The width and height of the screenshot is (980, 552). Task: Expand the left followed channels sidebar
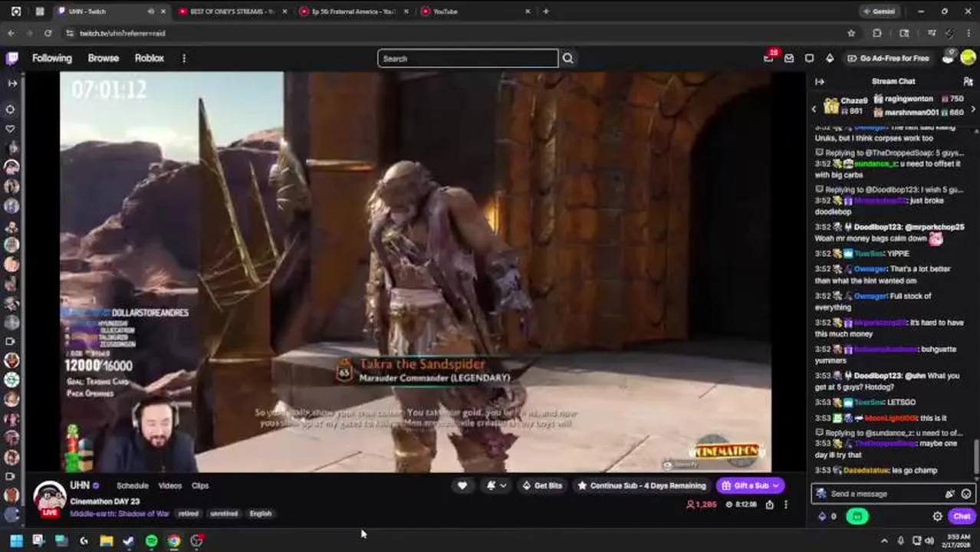tap(12, 83)
